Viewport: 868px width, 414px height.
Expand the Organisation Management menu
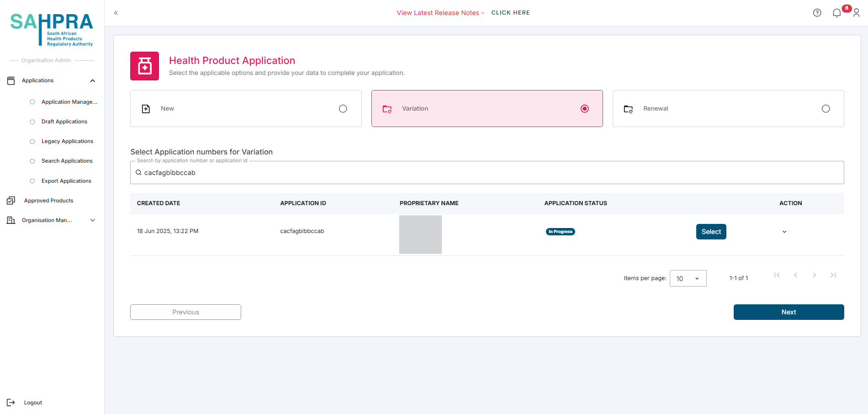pos(93,220)
